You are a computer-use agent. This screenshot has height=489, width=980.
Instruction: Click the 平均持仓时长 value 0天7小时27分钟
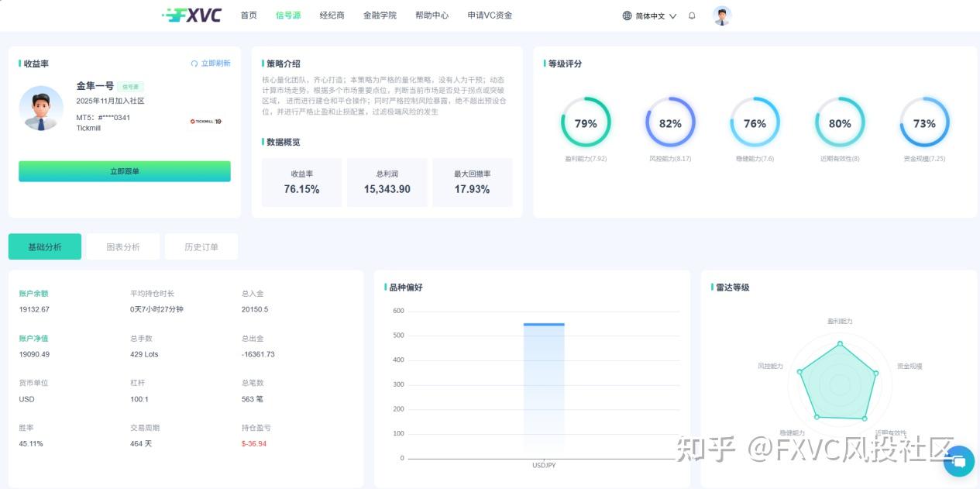[156, 309]
